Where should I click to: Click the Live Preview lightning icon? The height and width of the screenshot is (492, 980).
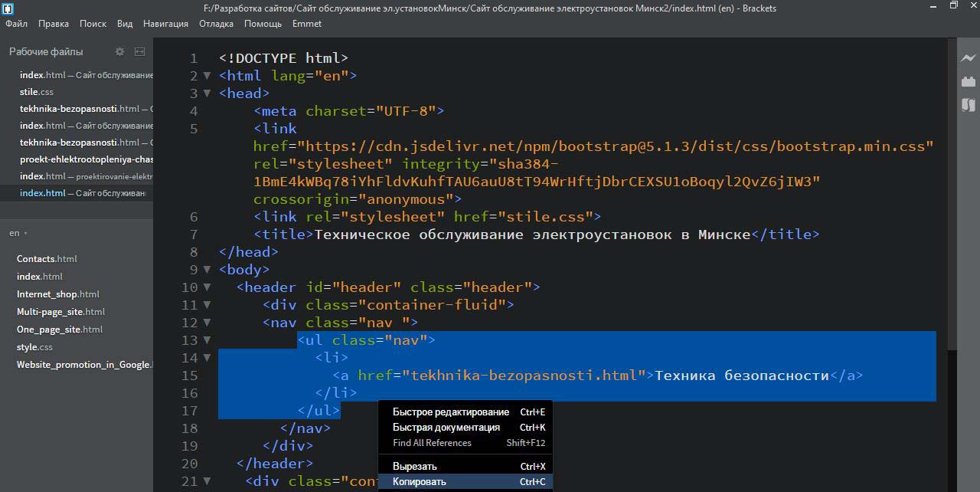coord(969,58)
